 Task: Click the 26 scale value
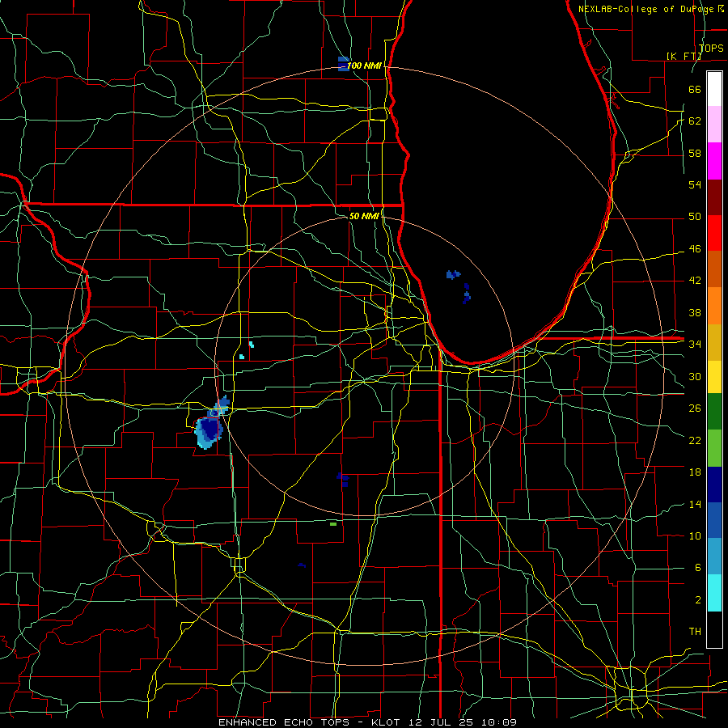[695, 408]
